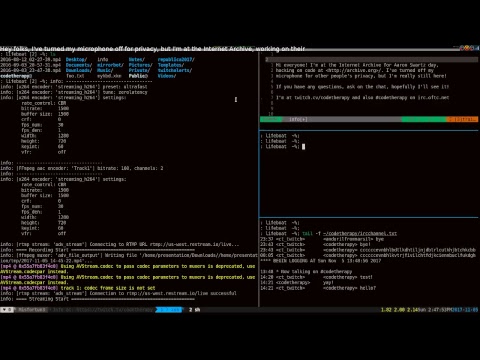The width and height of the screenshot is (480, 360).
Task: Click the 'tune: zerolatency' encoder line
Action: tap(74, 92)
